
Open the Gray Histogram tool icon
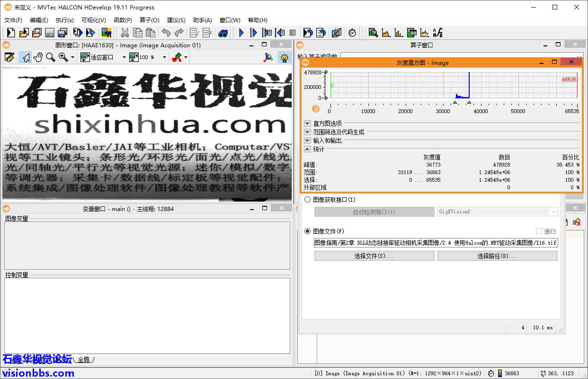386,33
